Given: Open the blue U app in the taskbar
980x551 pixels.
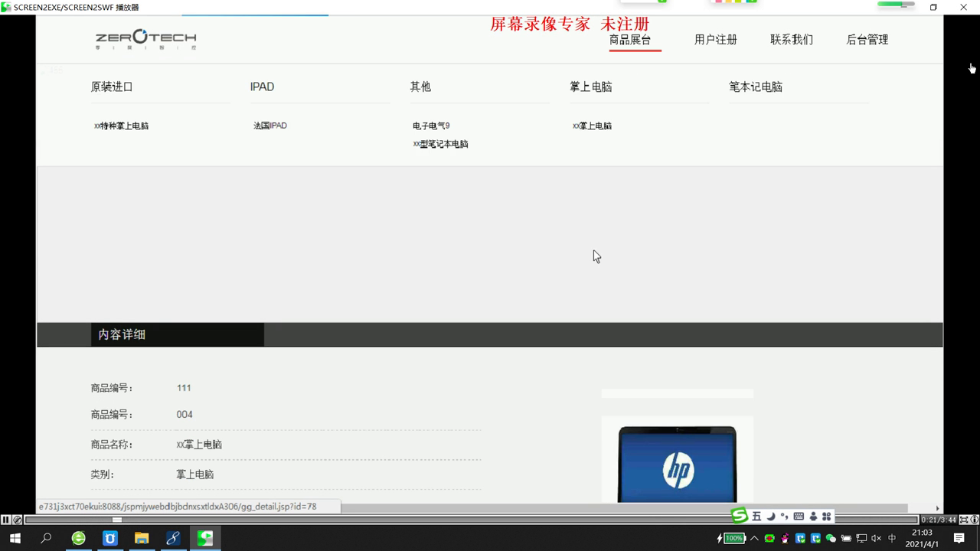Looking at the screenshot, I should [110, 538].
